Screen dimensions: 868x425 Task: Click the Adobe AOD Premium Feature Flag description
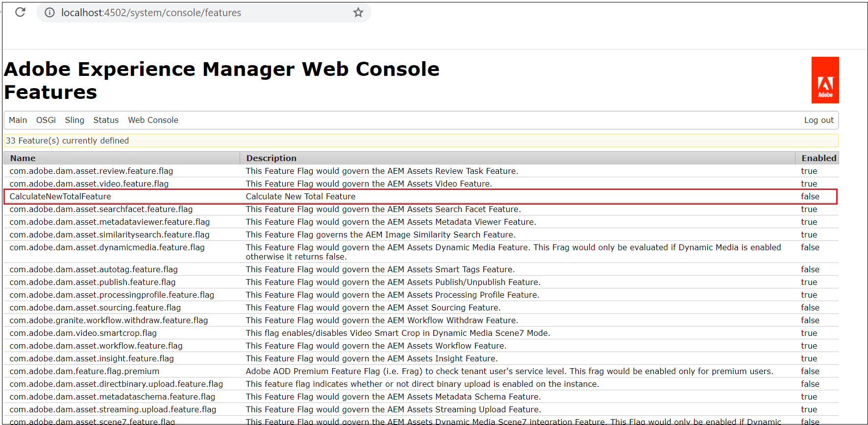click(510, 371)
